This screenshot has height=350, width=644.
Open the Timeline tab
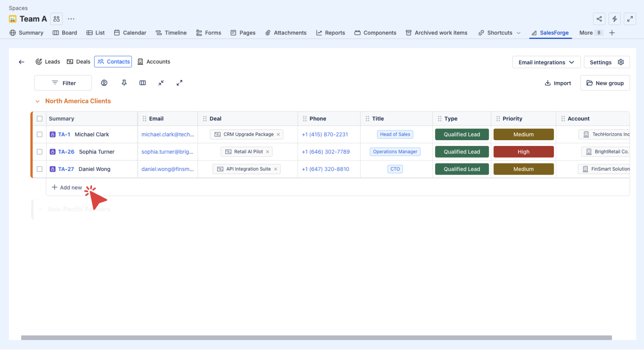(x=171, y=33)
